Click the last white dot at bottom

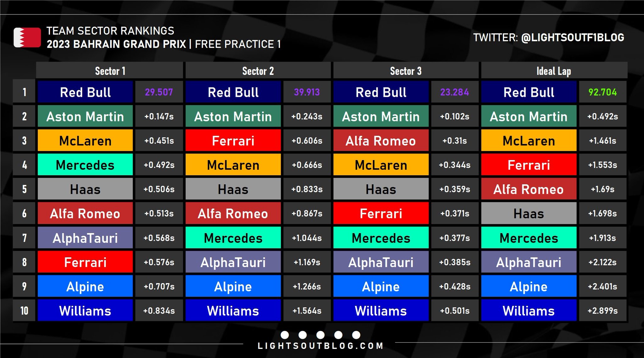356,335
